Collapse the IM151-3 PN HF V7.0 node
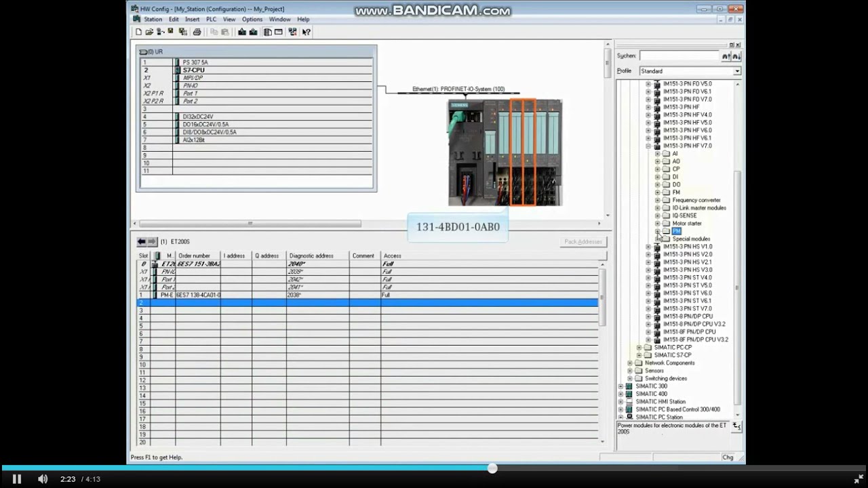This screenshot has width=868, height=488. pyautogui.click(x=648, y=146)
